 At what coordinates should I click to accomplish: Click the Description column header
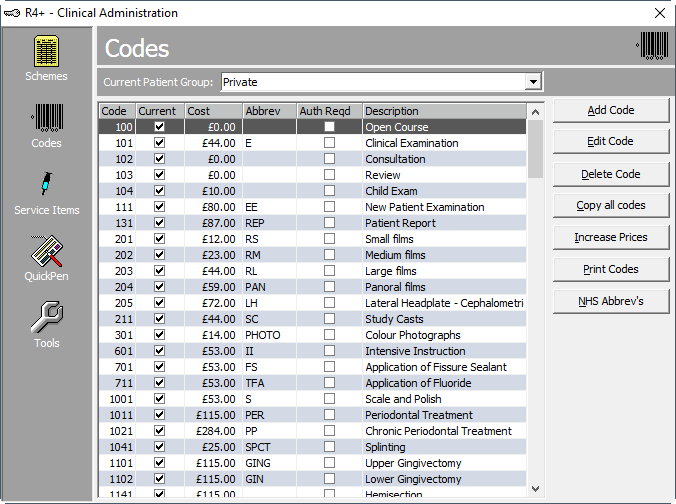444,111
